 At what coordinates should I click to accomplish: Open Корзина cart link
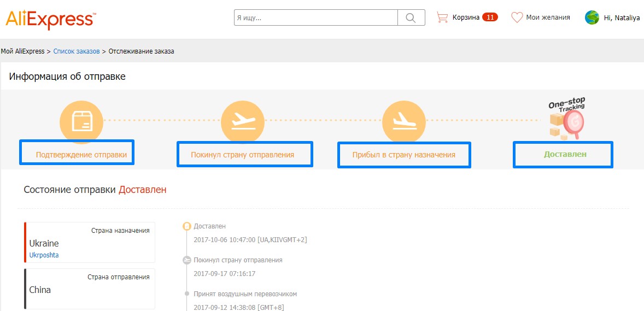[x=466, y=17]
